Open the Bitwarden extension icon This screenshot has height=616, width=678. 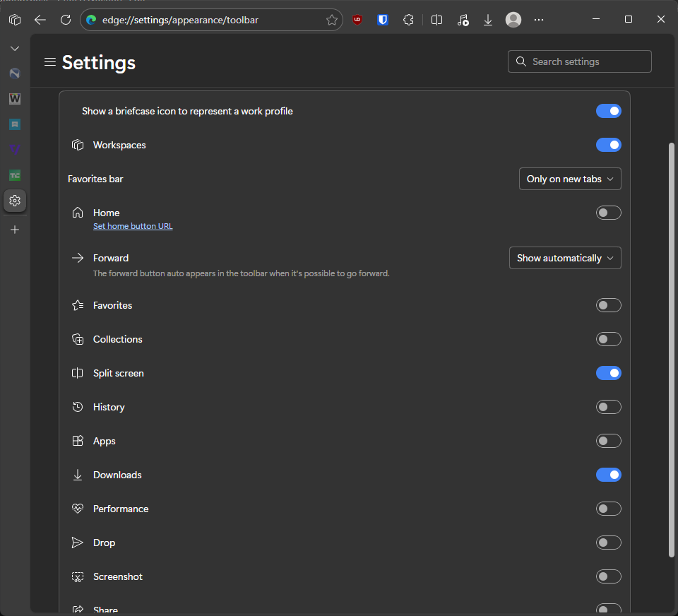383,20
